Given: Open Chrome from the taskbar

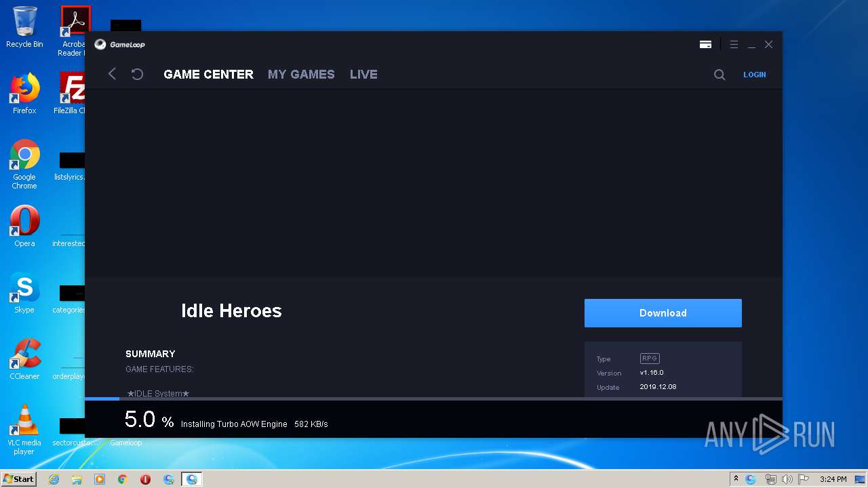Looking at the screenshot, I should pos(123,479).
